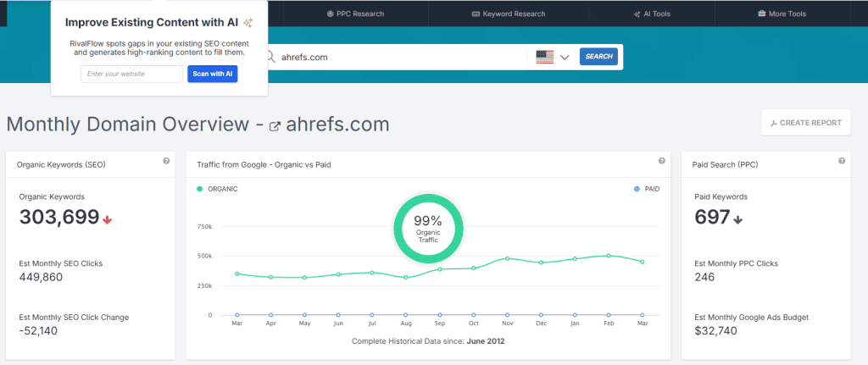Click the -52,140 click change value
The width and height of the screenshot is (868, 365).
point(38,331)
